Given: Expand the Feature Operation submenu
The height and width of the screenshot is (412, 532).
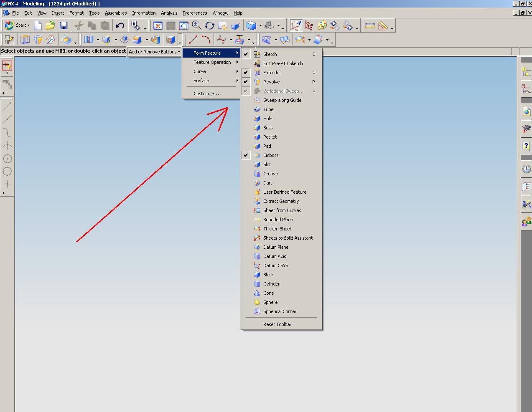Looking at the screenshot, I should 213,62.
